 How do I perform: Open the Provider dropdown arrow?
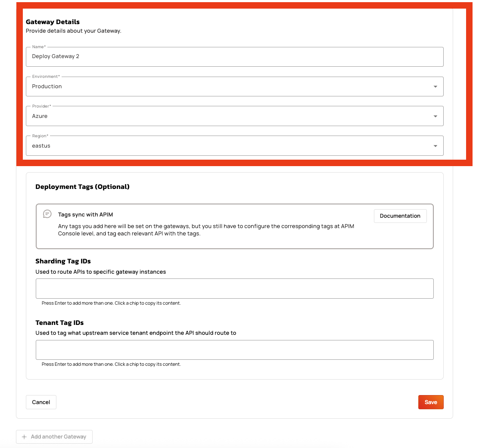coord(435,116)
